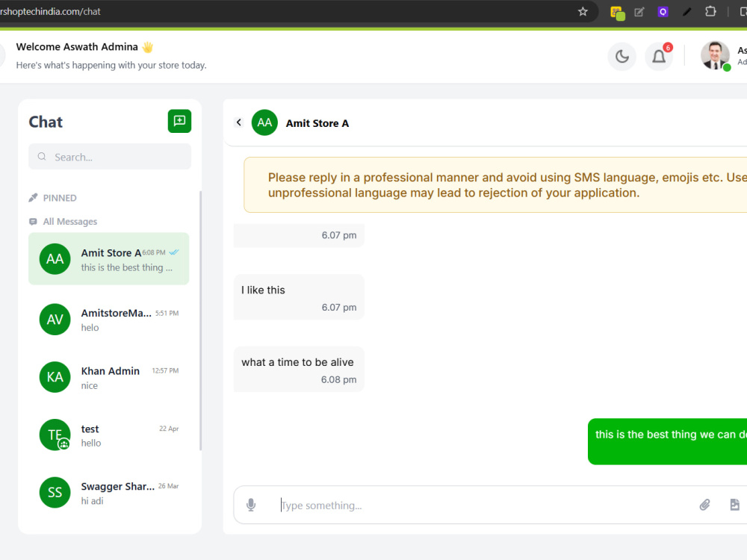
Task: Click Amit Store A name in chat header
Action: [x=317, y=123]
